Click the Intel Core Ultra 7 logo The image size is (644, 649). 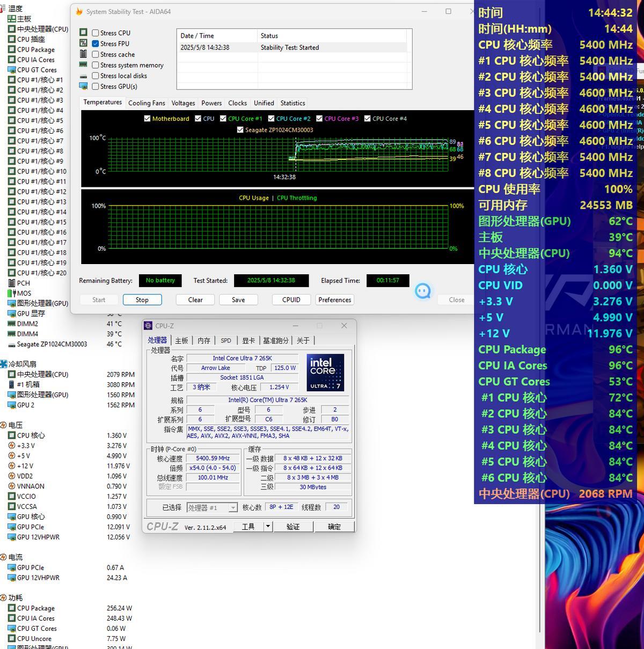(x=326, y=372)
